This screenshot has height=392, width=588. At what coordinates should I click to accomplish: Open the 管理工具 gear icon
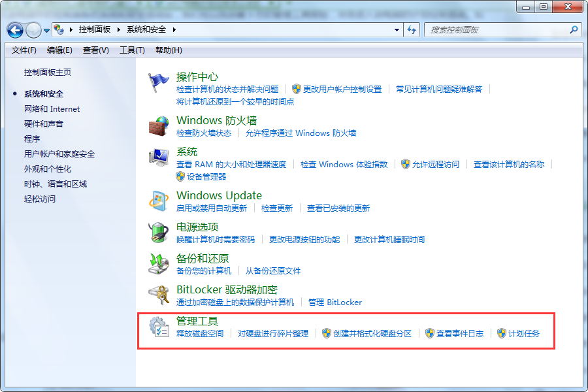159,327
